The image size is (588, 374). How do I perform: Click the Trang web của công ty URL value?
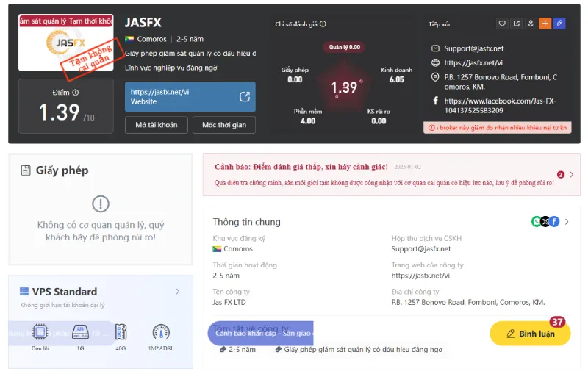420,276
